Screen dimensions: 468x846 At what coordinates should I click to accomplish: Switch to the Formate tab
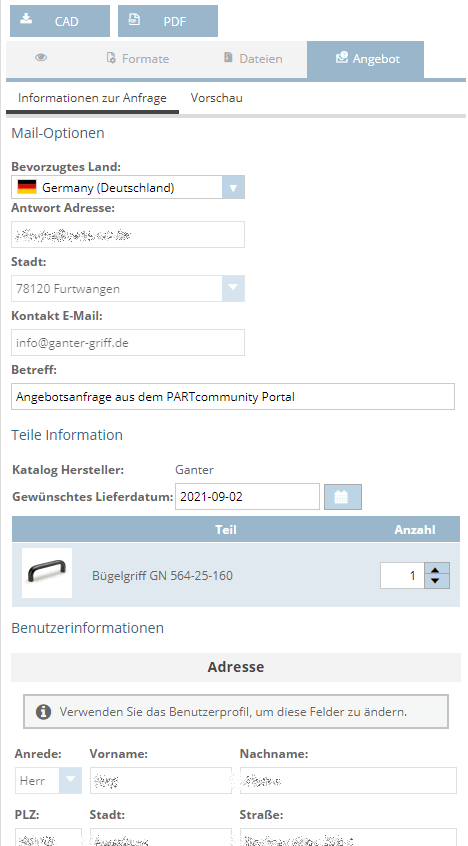point(138,58)
